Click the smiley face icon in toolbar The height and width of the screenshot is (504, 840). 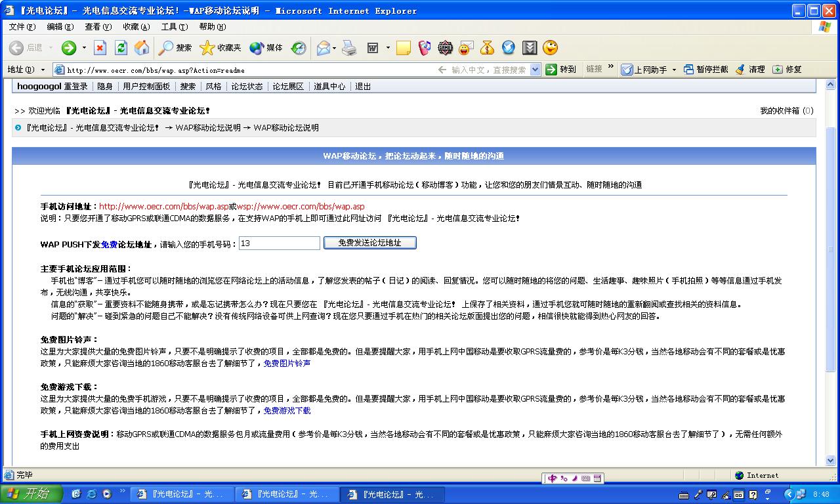550,48
